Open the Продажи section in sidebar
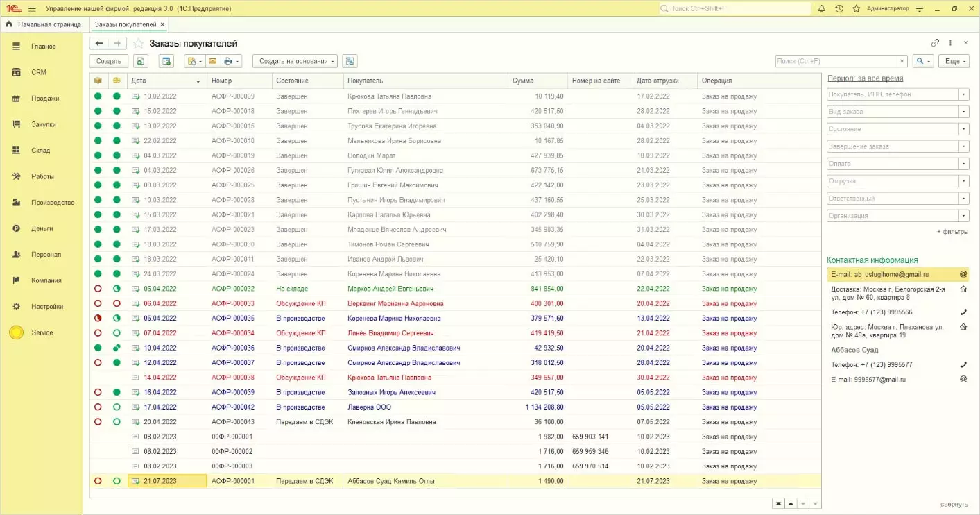This screenshot has width=980, height=515. point(44,99)
